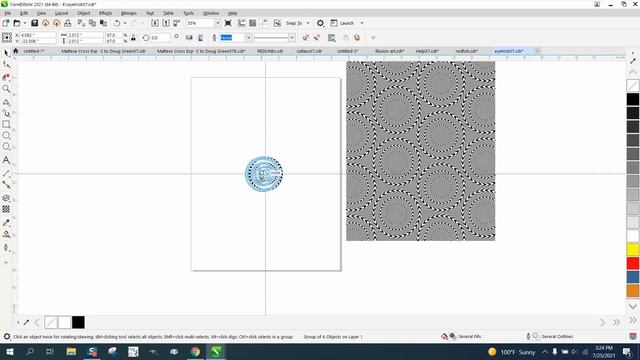Image resolution: width=640 pixels, height=360 pixels.
Task: Open the Options gear icon
Action: click(320, 23)
